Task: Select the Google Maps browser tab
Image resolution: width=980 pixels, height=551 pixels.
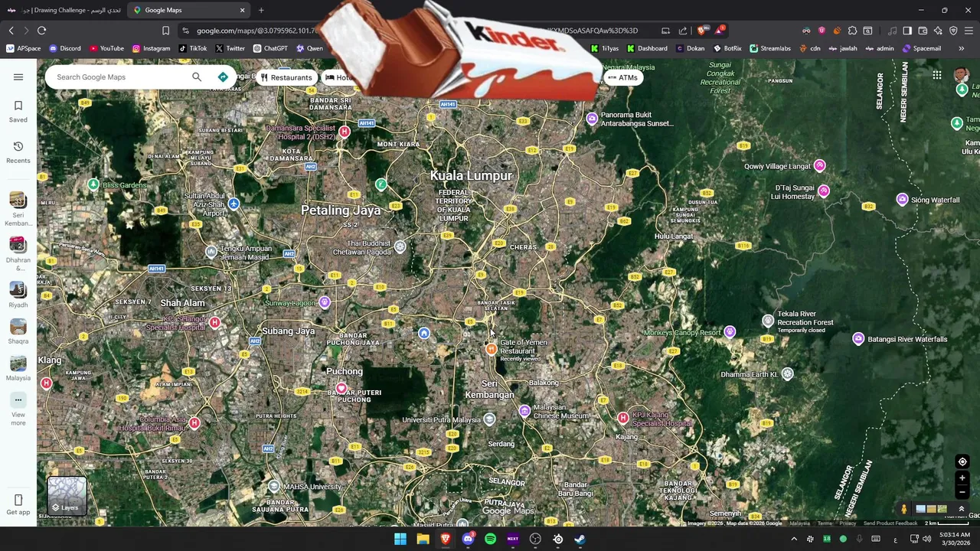Action: click(x=188, y=10)
